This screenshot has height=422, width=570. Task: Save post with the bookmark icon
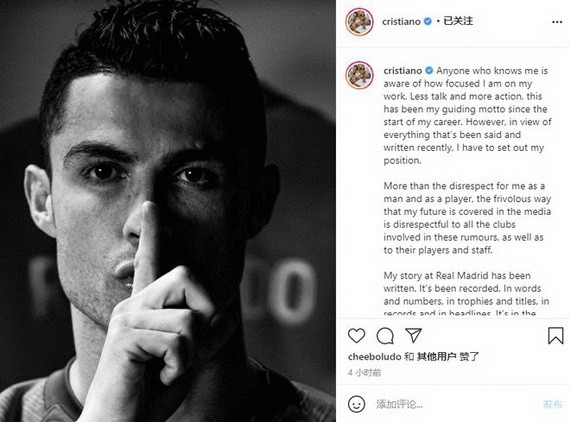[x=555, y=335]
